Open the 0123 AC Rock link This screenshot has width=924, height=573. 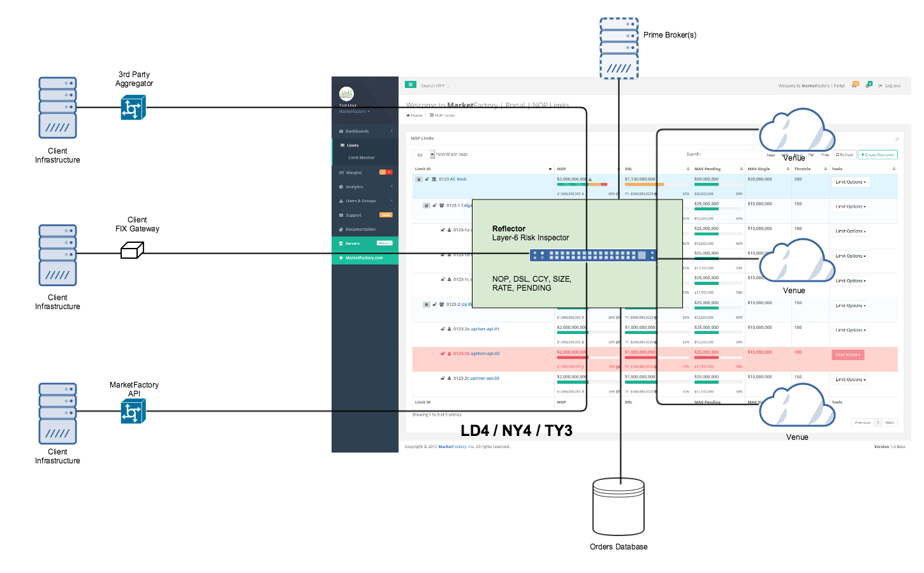[x=453, y=179]
